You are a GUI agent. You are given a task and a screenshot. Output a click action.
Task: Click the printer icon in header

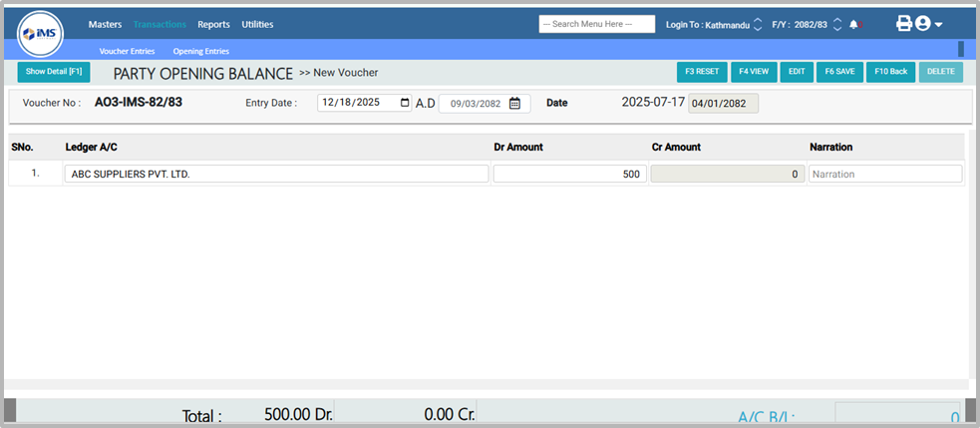click(904, 24)
